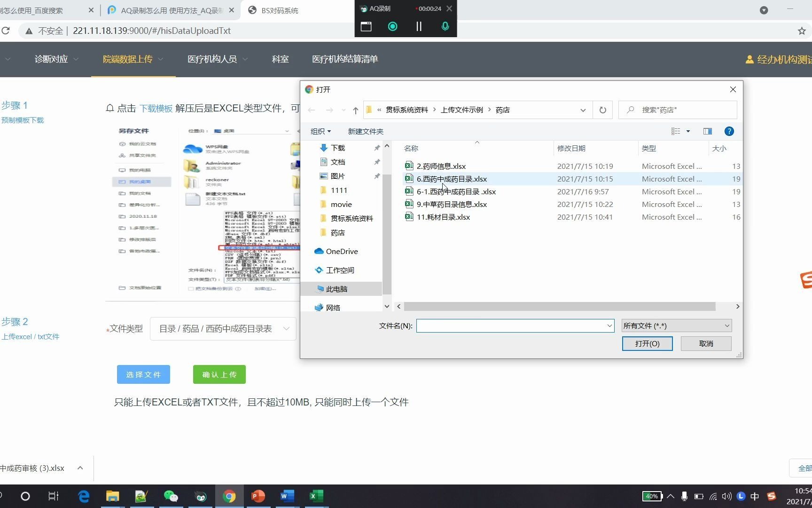Reload the browser page
Viewport: 812px width, 508px height.
coord(6,31)
